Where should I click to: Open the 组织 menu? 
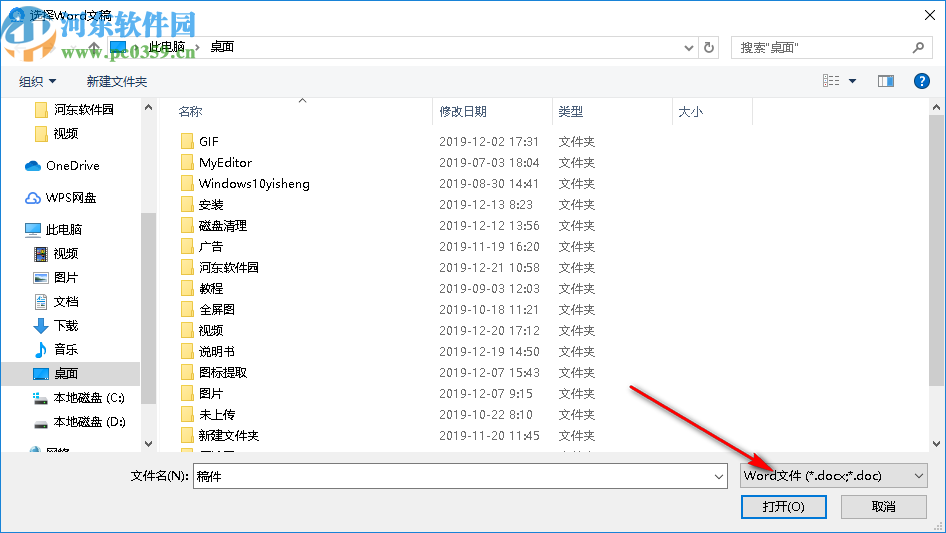(x=37, y=81)
